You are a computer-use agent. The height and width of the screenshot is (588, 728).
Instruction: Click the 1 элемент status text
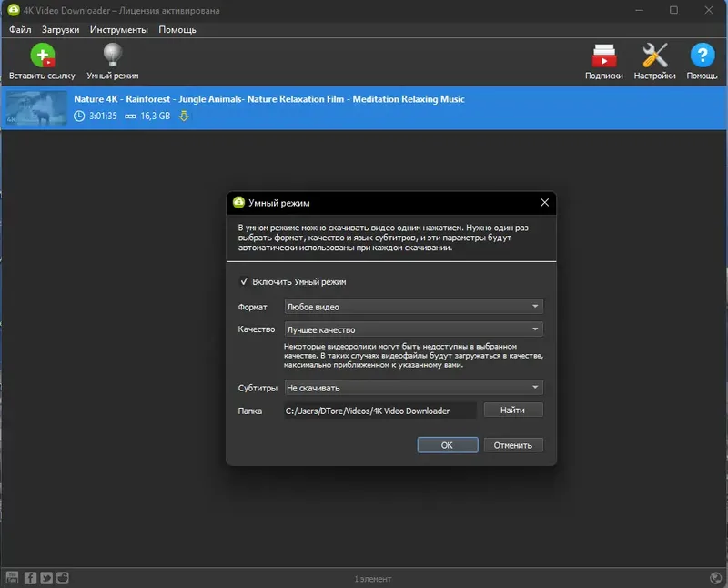[x=373, y=579]
